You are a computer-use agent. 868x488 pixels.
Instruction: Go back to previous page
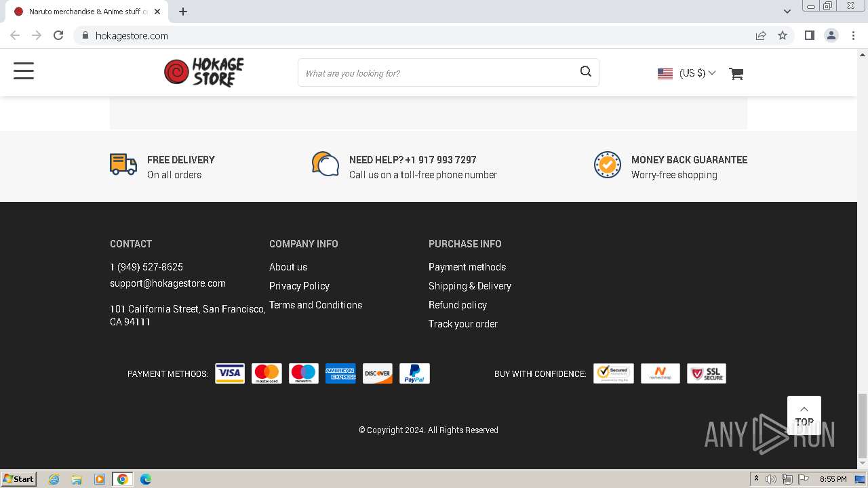(15, 35)
